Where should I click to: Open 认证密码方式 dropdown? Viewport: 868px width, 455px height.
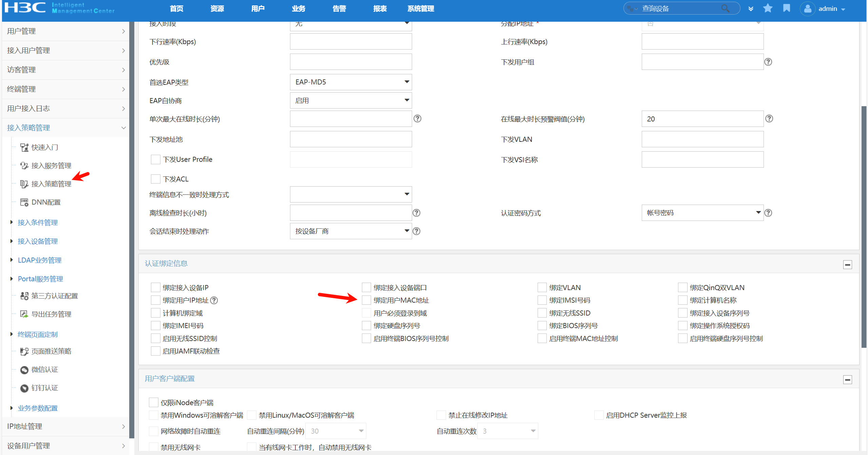tap(702, 213)
